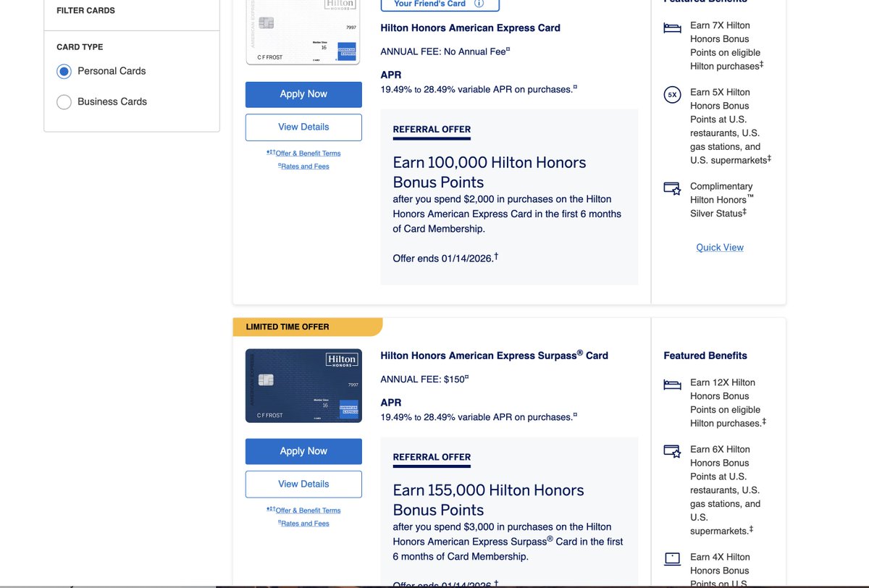Click Apply Now for the Surpass Card
Screen dimensions: 869x588
[x=303, y=450]
